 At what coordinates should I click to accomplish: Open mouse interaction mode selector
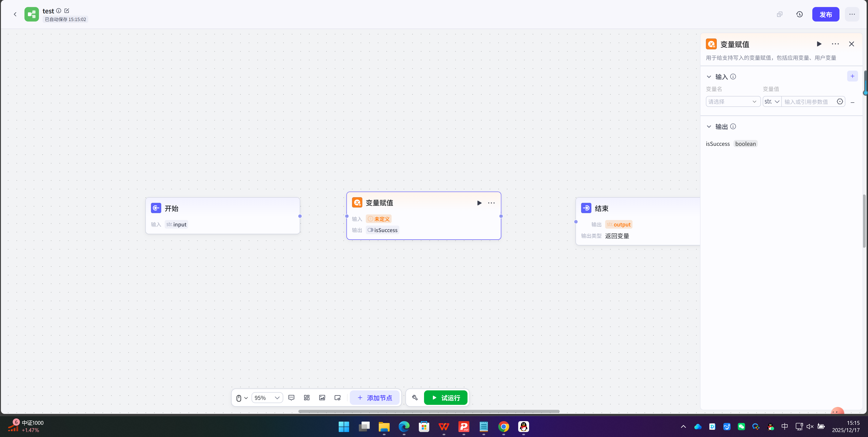[242, 398]
